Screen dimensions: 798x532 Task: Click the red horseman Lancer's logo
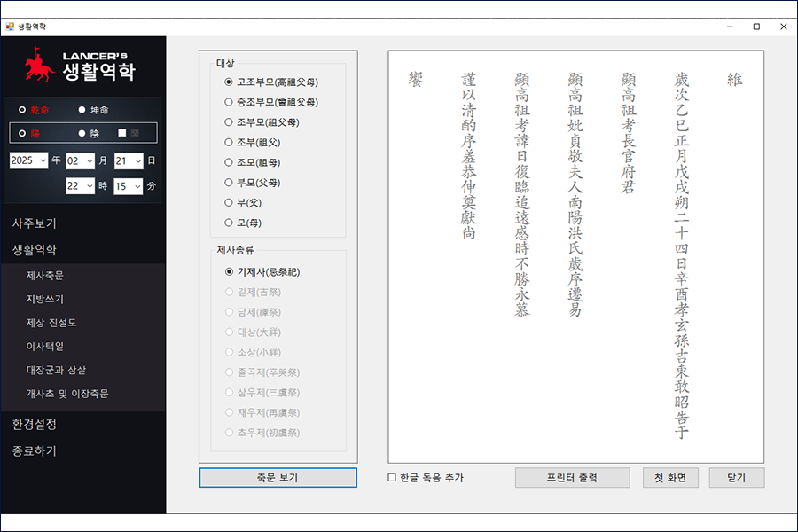[40, 66]
